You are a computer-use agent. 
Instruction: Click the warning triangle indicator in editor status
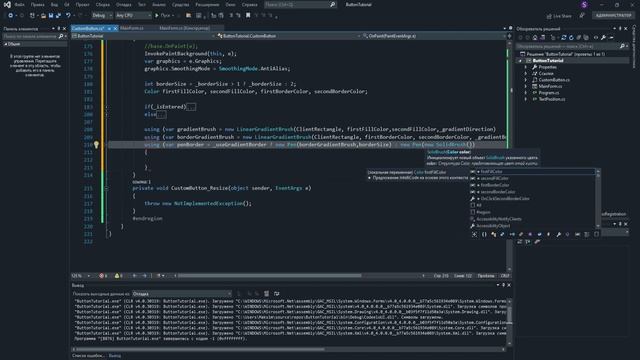(118, 276)
